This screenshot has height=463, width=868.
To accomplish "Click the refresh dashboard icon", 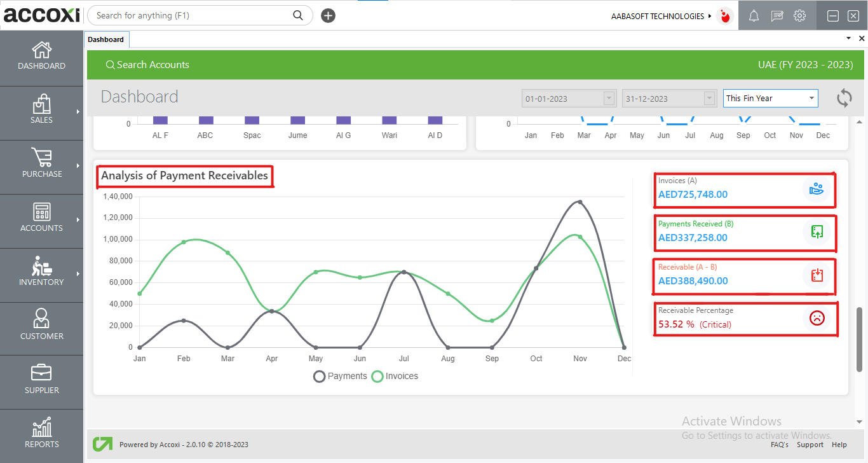I will pyautogui.click(x=844, y=98).
